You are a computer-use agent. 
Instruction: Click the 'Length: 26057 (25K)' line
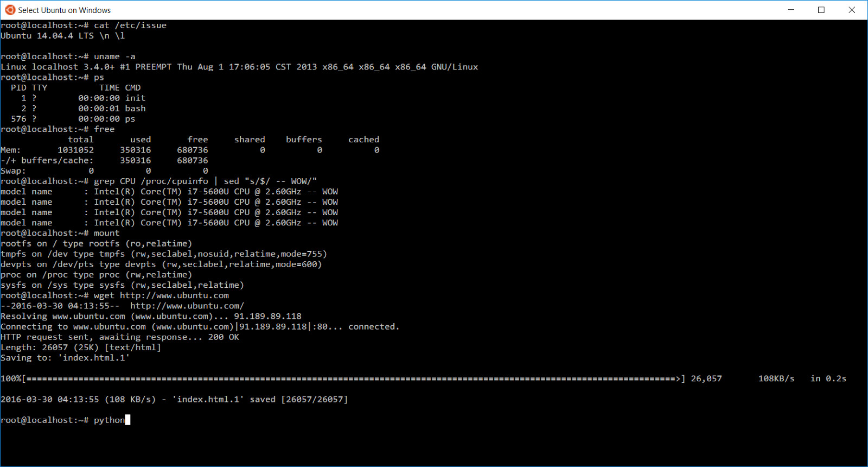(81, 348)
